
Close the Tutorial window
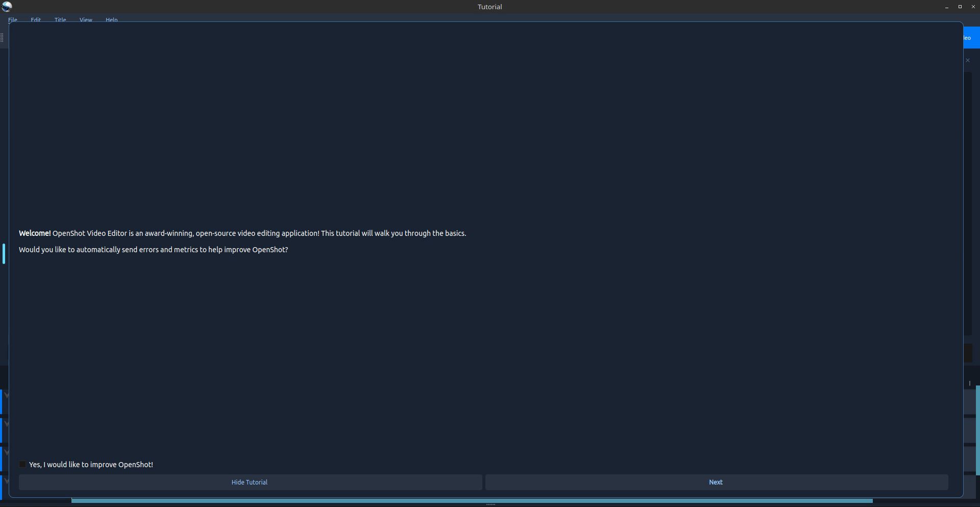[973, 7]
